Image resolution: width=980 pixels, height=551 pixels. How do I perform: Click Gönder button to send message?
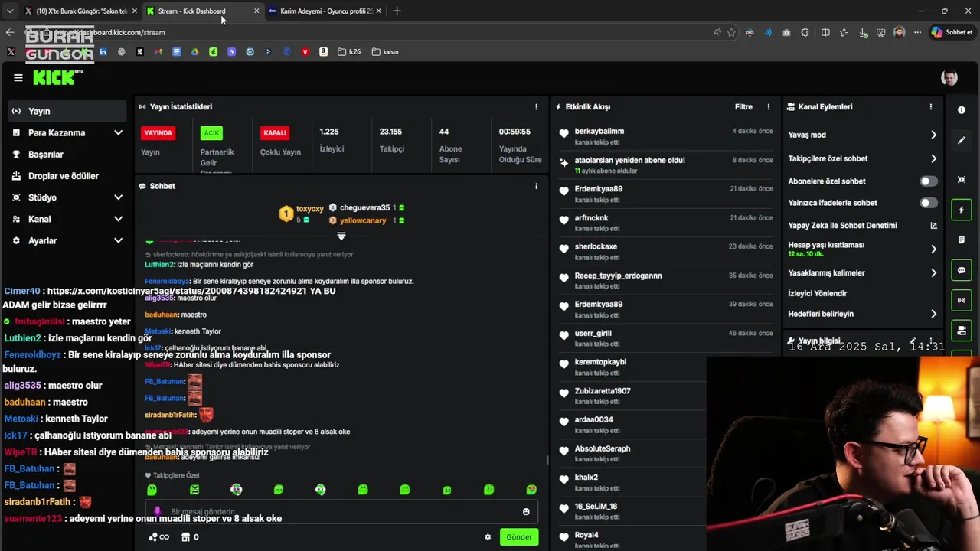point(519,537)
